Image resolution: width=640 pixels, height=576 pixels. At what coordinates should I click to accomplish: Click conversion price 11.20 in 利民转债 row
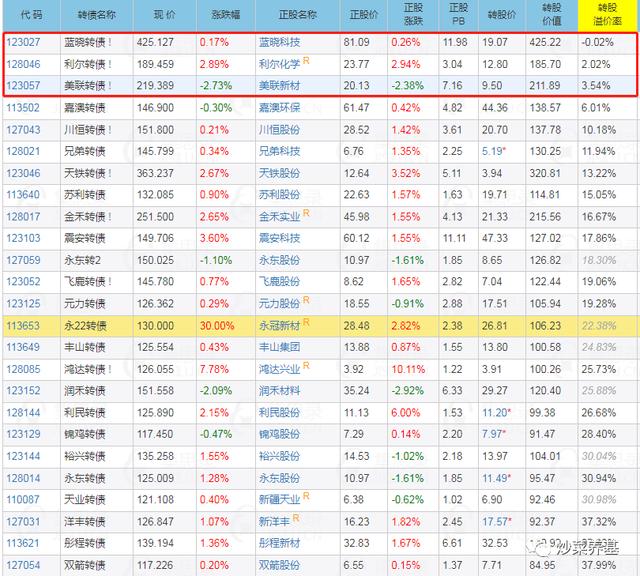(495, 413)
